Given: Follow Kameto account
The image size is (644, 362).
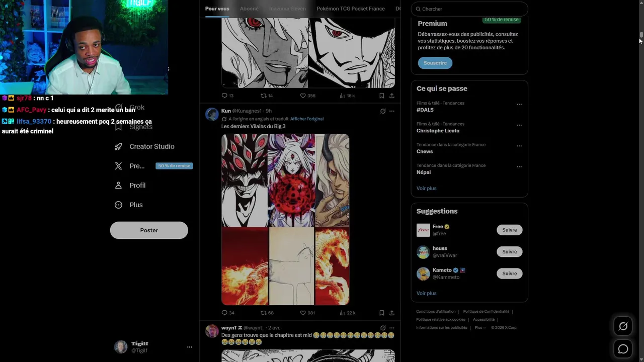Looking at the screenshot, I should tap(510, 274).
